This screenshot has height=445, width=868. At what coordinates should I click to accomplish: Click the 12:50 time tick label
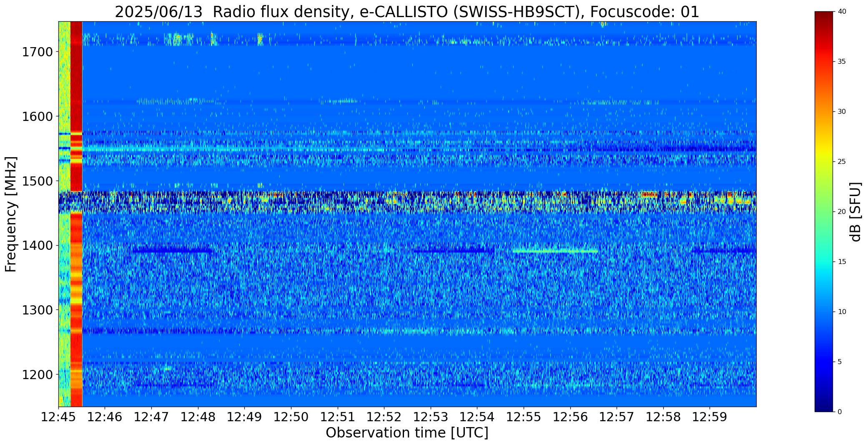coord(291,417)
